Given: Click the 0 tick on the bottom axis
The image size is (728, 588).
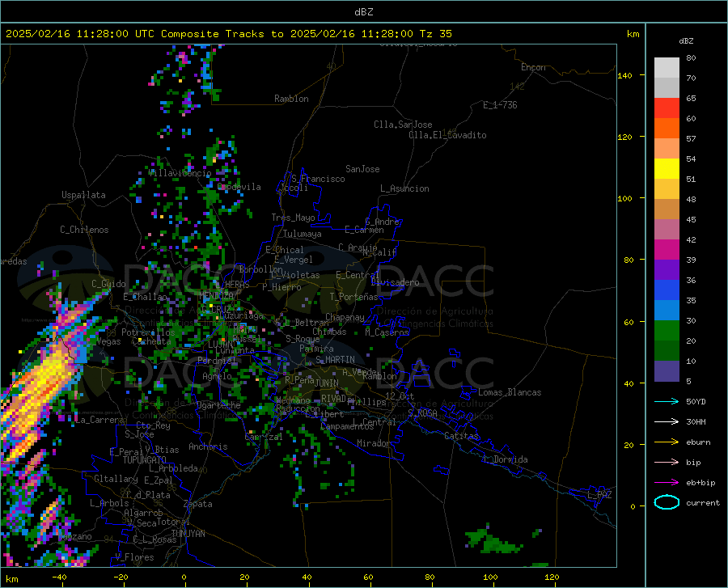Looking at the screenshot, I should pos(184,577).
